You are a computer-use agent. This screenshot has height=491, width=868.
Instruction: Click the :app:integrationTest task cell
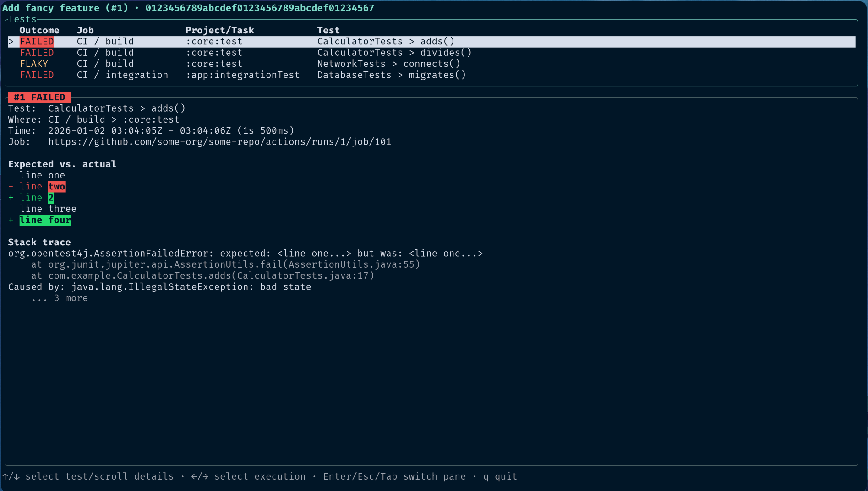click(x=243, y=75)
